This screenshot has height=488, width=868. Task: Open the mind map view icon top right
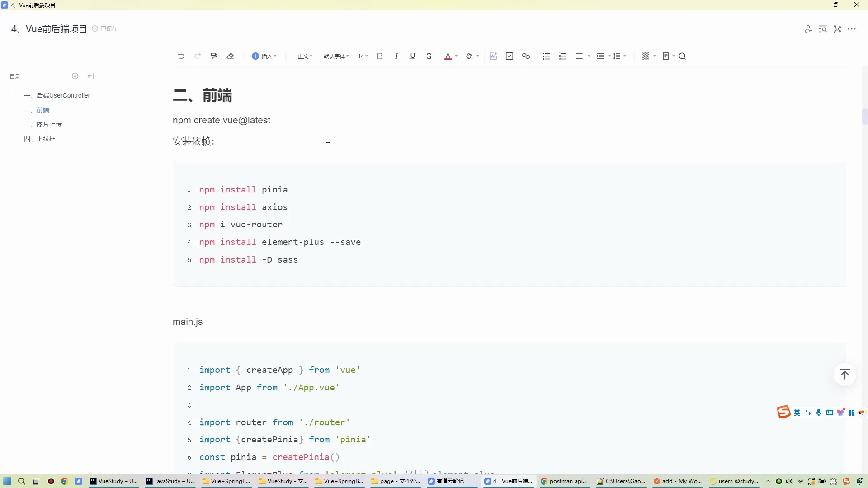837,28
